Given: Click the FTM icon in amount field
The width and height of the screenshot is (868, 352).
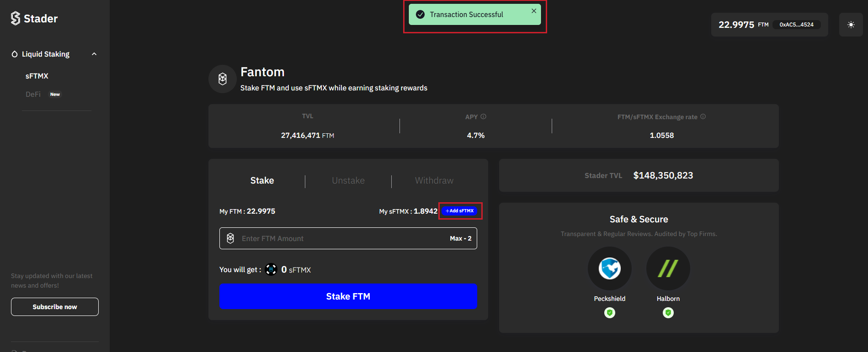Looking at the screenshot, I should tap(230, 238).
